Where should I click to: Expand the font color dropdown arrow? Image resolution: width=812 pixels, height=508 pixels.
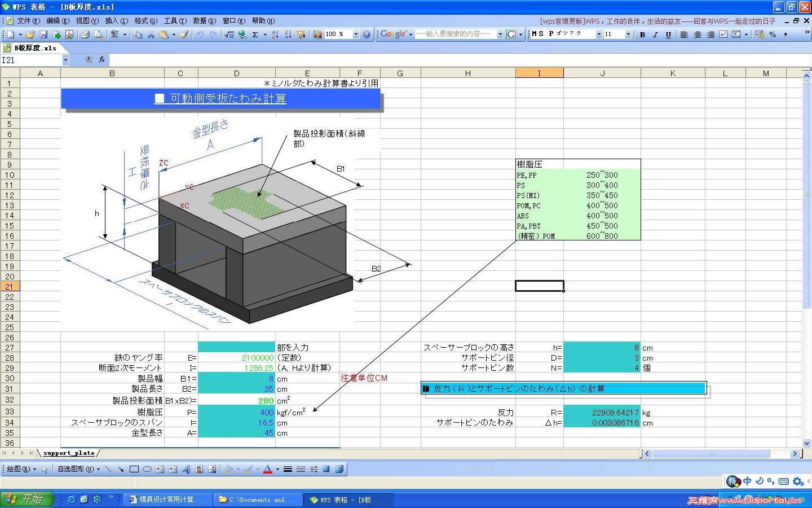tap(277, 469)
